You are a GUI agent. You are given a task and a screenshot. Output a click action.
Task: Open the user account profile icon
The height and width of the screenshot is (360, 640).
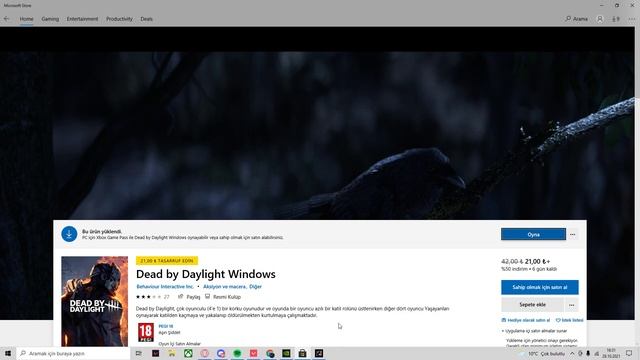click(600, 19)
